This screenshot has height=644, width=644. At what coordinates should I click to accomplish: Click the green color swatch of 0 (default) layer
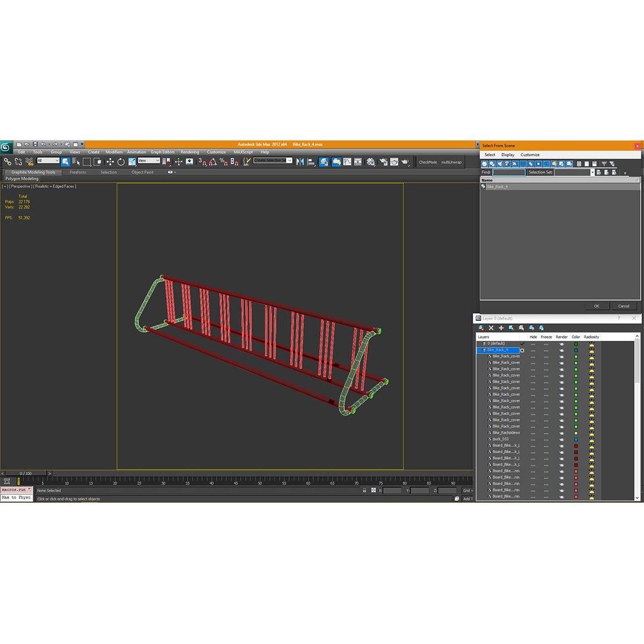pos(576,344)
